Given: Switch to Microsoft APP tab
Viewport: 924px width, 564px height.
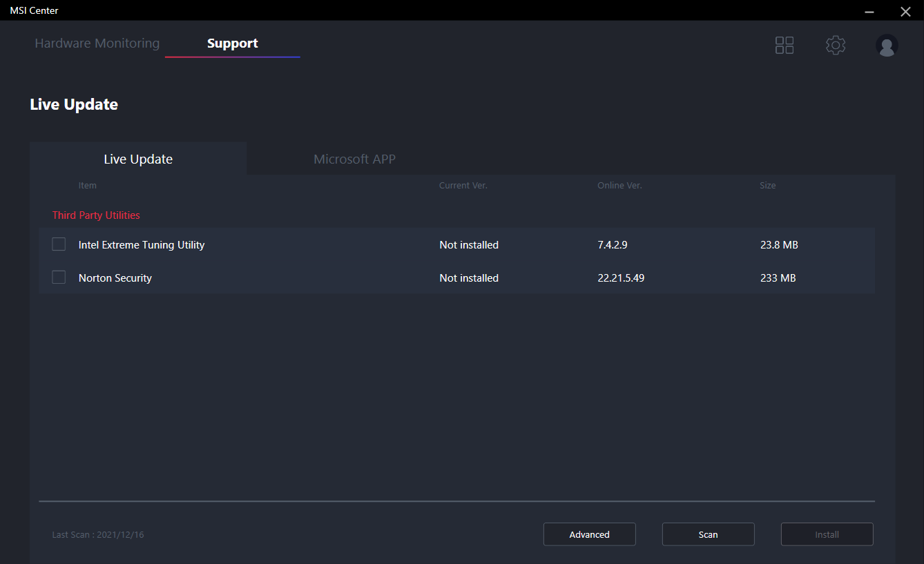Looking at the screenshot, I should (x=354, y=159).
